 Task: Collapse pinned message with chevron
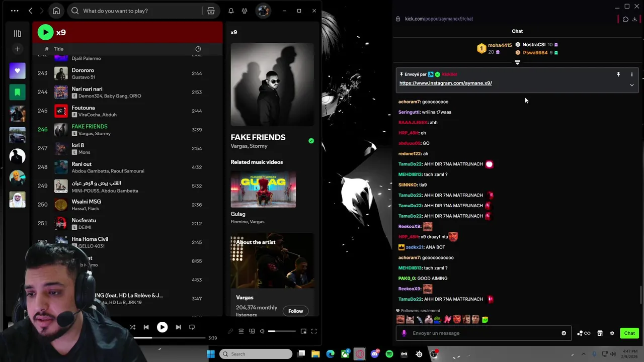[632, 85]
